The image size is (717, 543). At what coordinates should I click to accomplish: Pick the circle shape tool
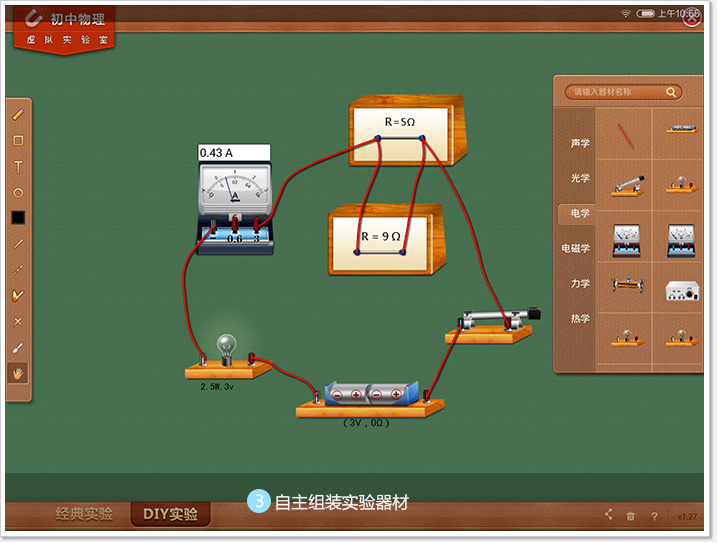[18, 192]
